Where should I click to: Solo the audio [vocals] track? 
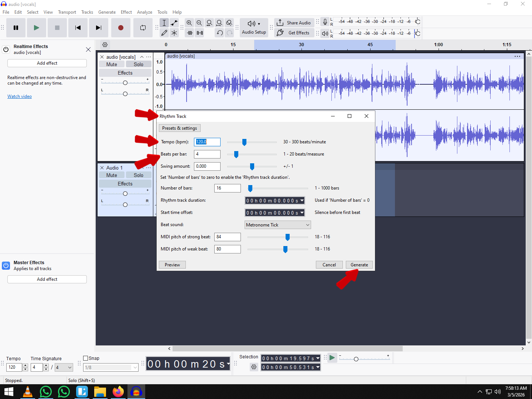tap(139, 64)
